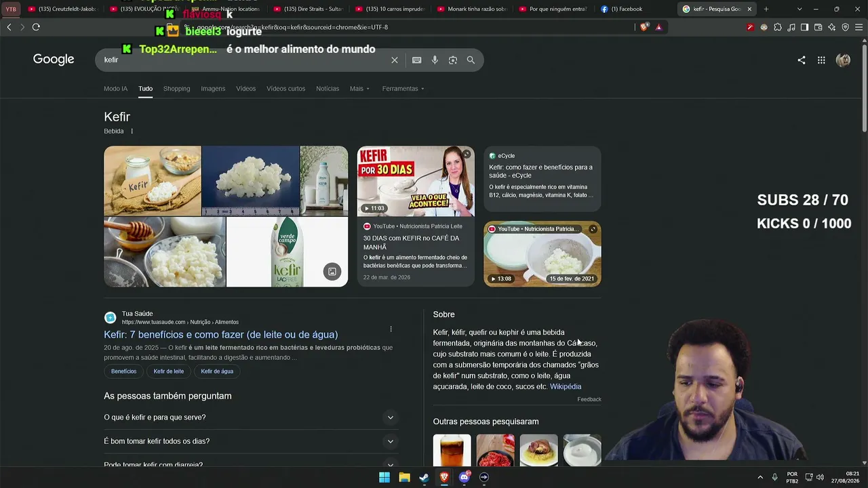Screen dimensions: 868x488
Task: Open the browser hamburger main menu
Action: (x=859, y=27)
